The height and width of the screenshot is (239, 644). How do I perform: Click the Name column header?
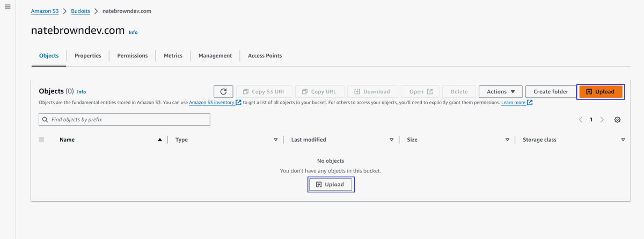(x=67, y=140)
